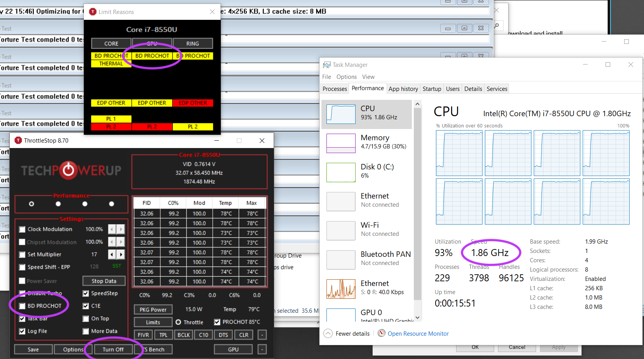This screenshot has height=359, width=644.
Task: Select the GPU 0 performance item
Action: click(x=366, y=314)
